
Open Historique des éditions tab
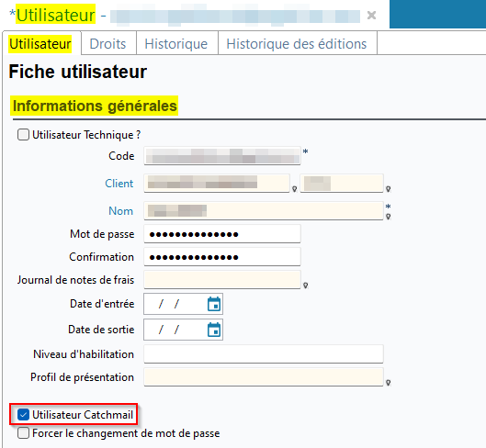click(297, 44)
